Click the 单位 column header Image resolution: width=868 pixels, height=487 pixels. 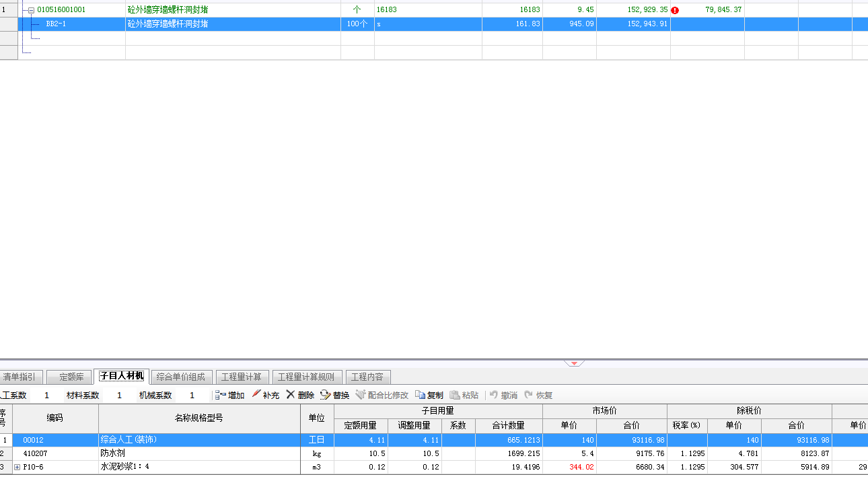tap(317, 418)
